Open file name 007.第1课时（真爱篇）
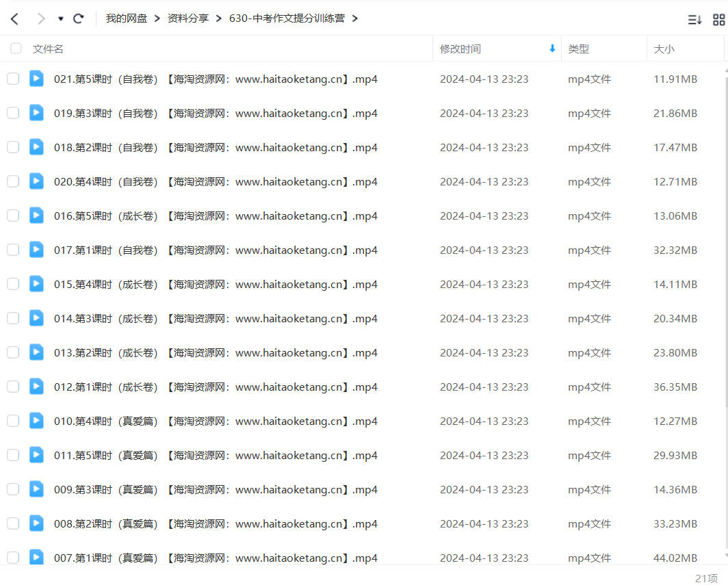Image resolution: width=728 pixels, height=585 pixels. 216,558
